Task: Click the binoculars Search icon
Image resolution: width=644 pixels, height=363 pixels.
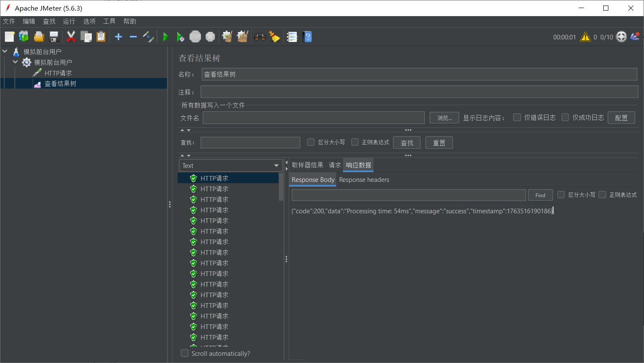Action: tap(259, 37)
